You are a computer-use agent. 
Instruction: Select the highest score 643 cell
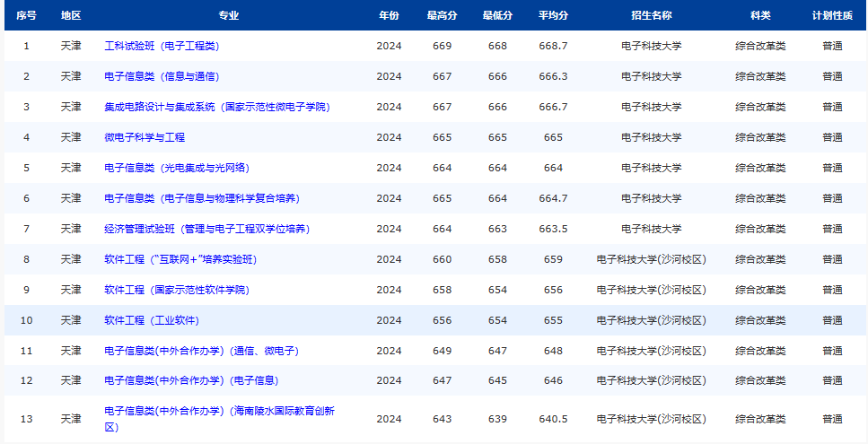[x=442, y=419]
